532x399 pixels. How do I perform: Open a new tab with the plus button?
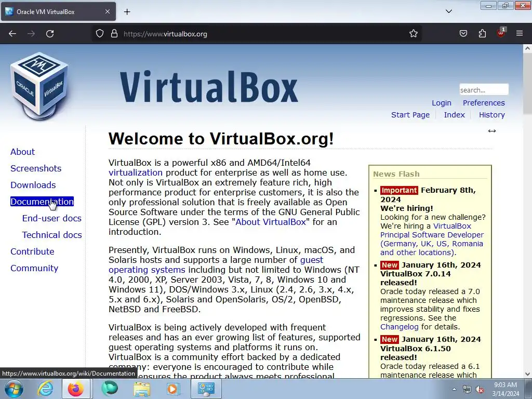point(127,12)
